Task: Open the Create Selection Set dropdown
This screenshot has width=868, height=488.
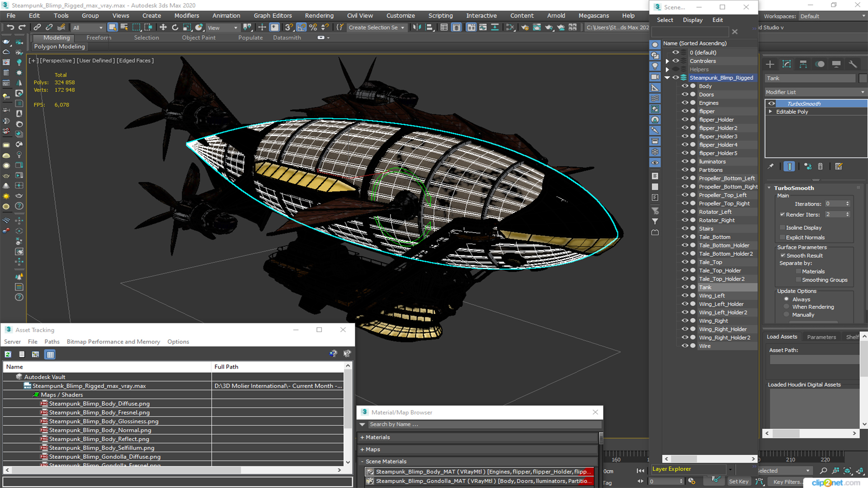Action: coord(376,28)
